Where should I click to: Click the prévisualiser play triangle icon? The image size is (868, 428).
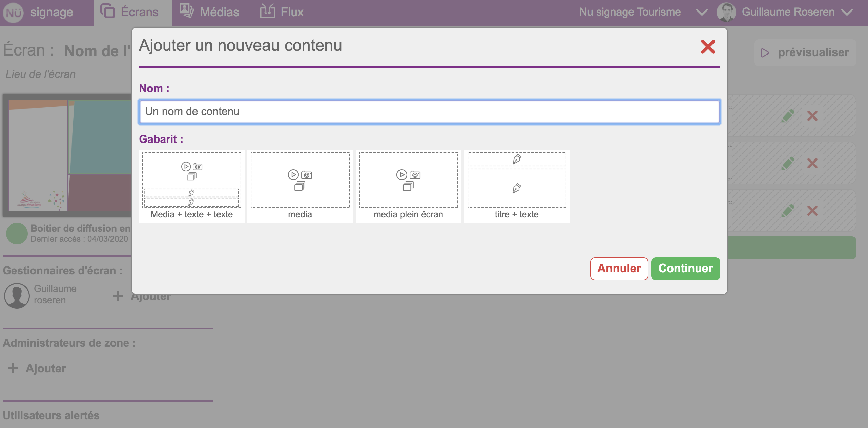coord(765,53)
